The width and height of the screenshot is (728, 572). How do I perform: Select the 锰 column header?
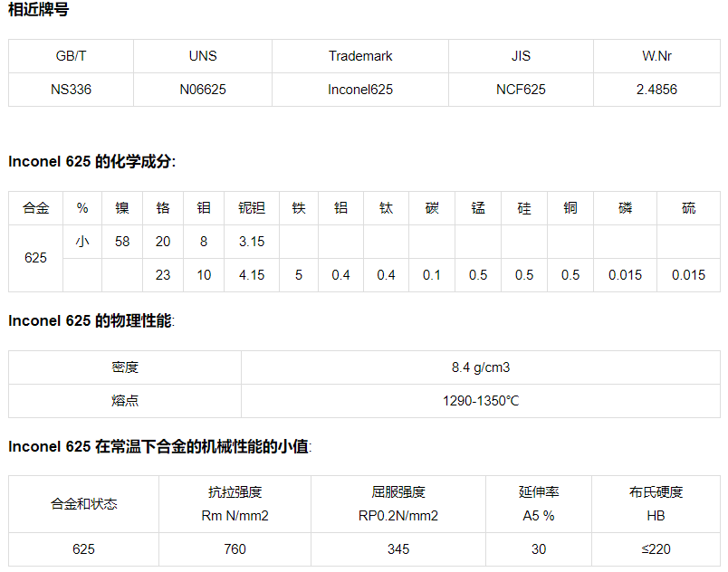pos(478,208)
